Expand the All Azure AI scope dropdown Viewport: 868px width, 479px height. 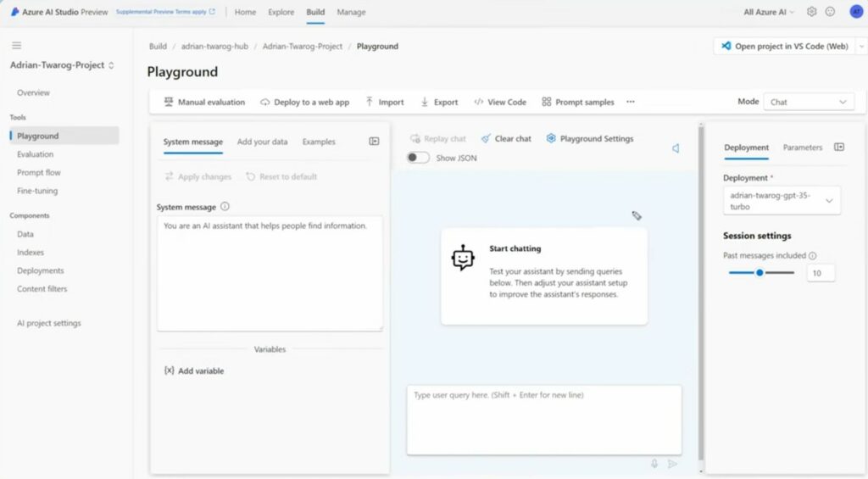[769, 12]
